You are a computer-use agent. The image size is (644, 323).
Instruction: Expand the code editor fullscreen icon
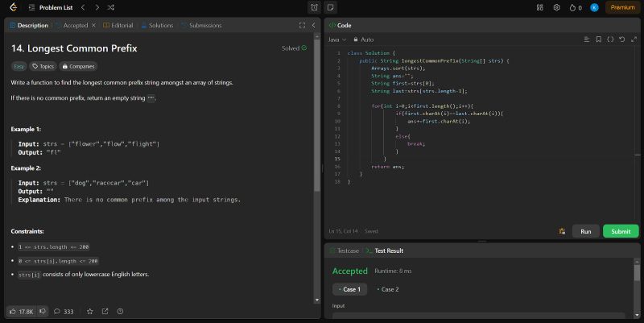click(x=634, y=39)
